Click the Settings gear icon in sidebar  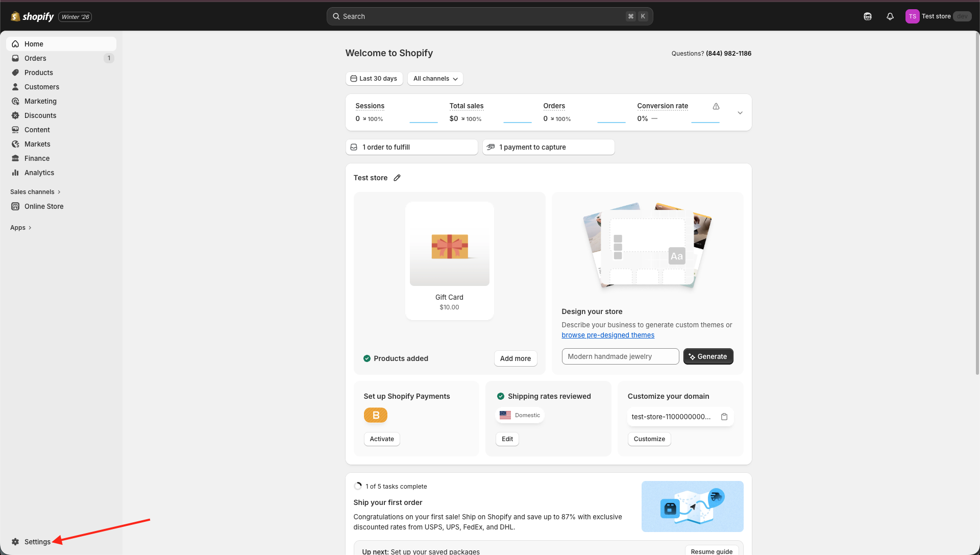pos(15,542)
